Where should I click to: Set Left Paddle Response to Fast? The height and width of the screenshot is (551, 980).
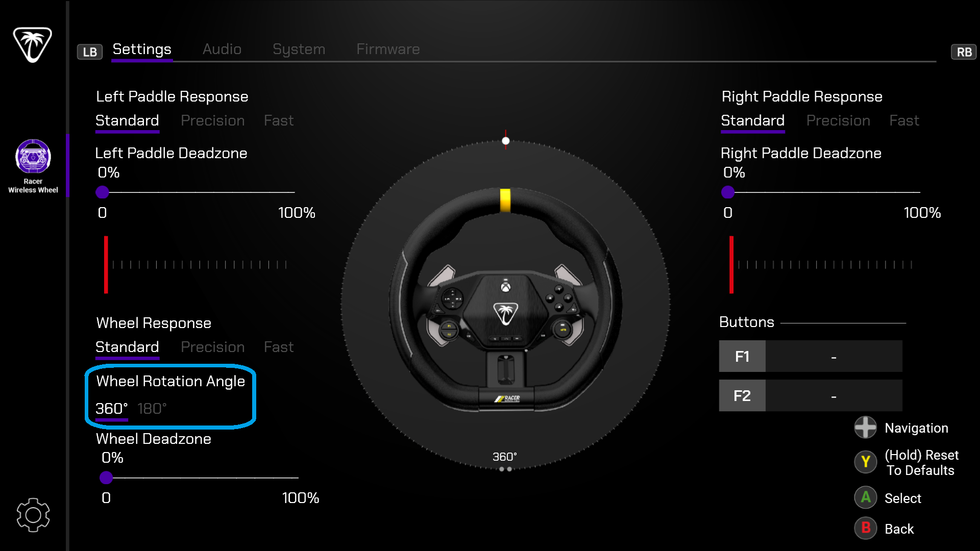click(x=279, y=120)
